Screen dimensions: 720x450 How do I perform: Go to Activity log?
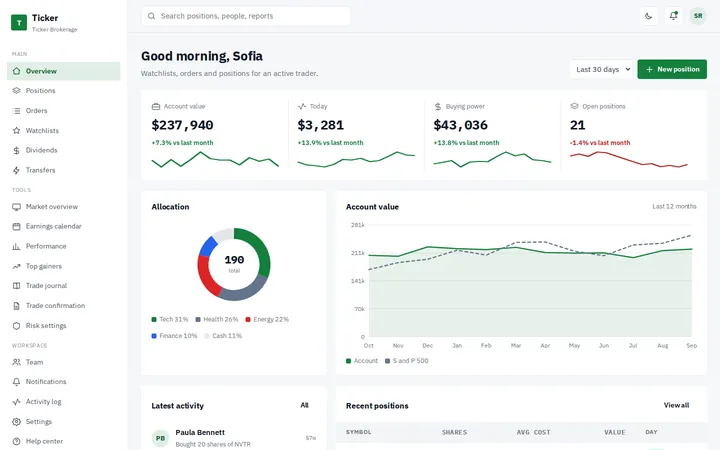coord(63,402)
